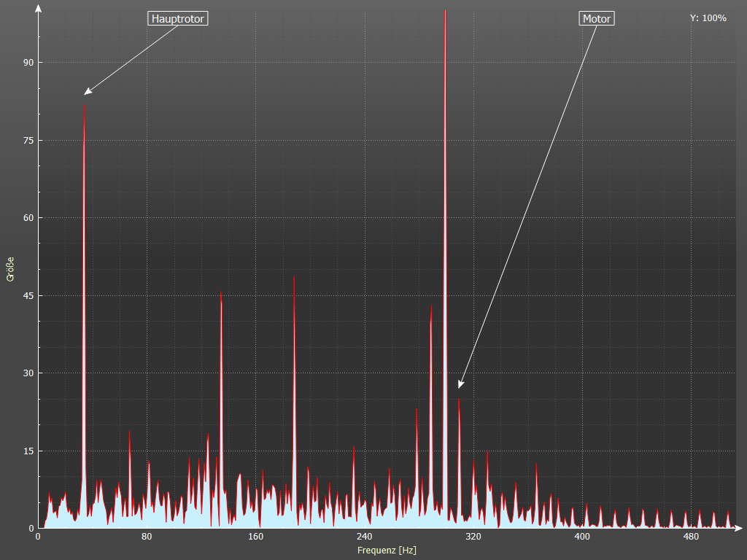Select the spectrum peak near 188 Hz
Image resolution: width=747 pixels, height=560 pixels.
[294, 279]
